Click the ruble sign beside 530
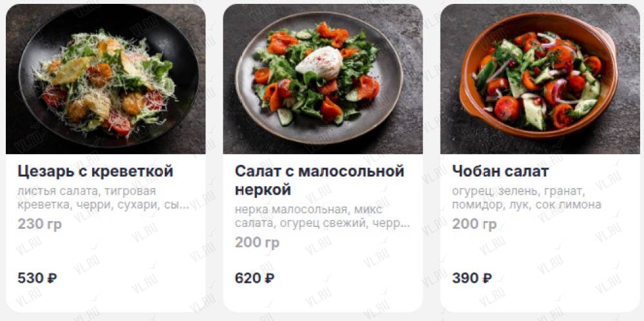 tap(52, 278)
